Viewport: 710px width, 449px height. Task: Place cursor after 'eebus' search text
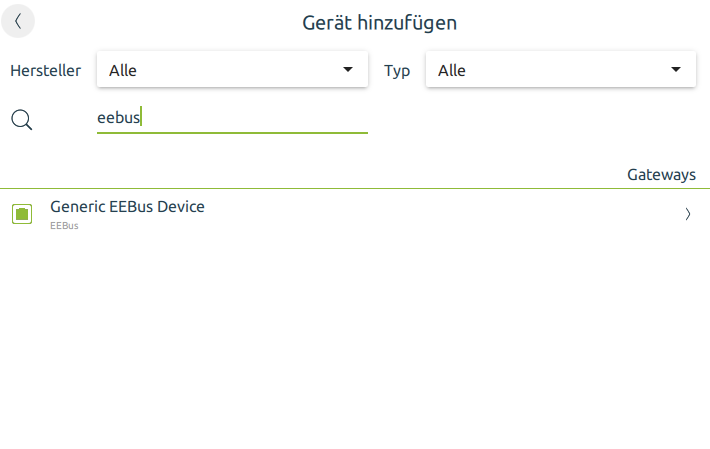(x=142, y=118)
